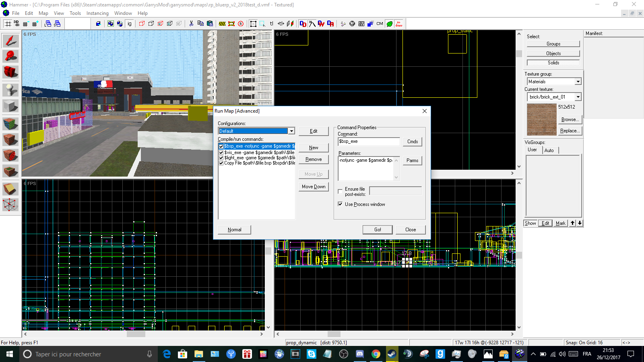Open the File menu
The image size is (644, 362).
[x=16, y=13]
